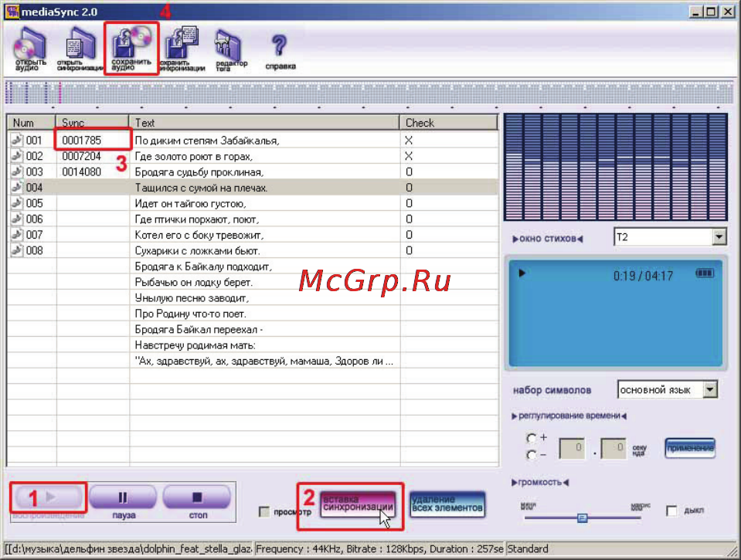741x560 pixels.
Task: Select line По диким степям Забайкалья
Action: tap(207, 140)
